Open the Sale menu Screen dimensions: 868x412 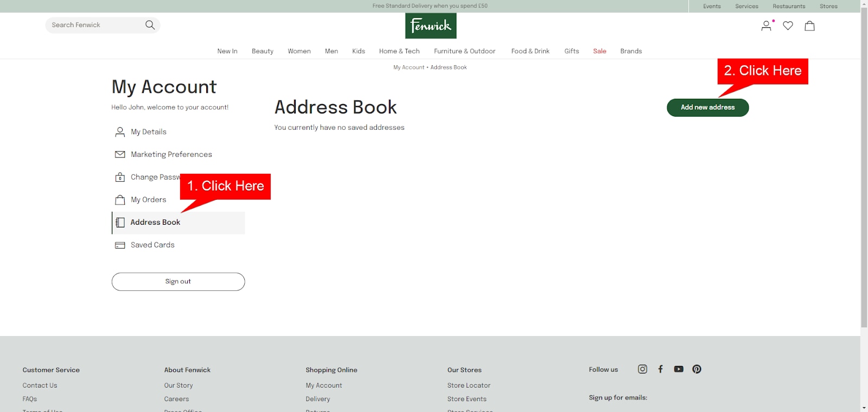tap(599, 51)
